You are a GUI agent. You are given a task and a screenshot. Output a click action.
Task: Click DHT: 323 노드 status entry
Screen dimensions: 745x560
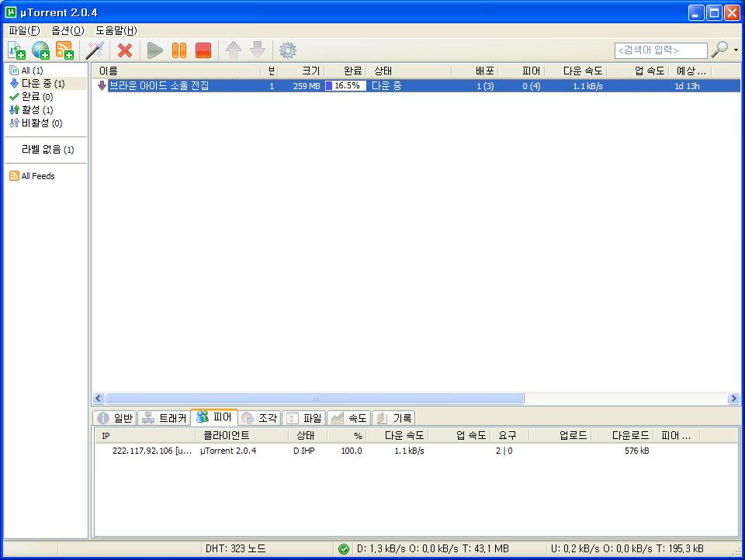(x=236, y=548)
